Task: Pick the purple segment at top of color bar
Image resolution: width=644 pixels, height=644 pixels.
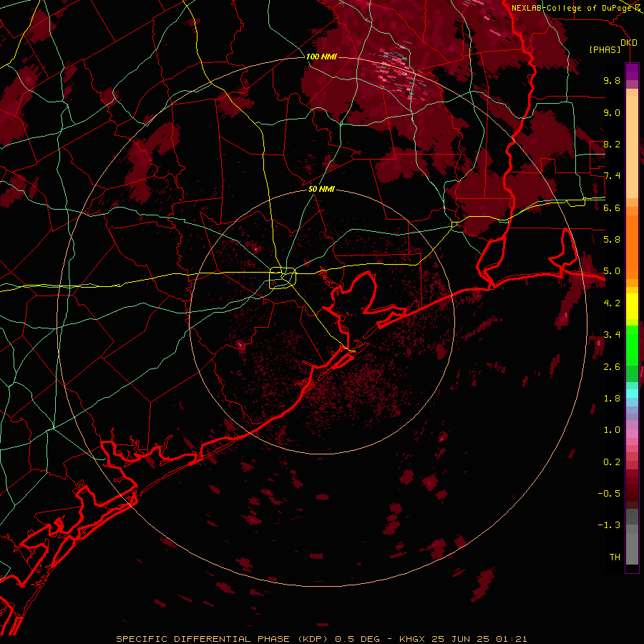Action: click(x=632, y=72)
